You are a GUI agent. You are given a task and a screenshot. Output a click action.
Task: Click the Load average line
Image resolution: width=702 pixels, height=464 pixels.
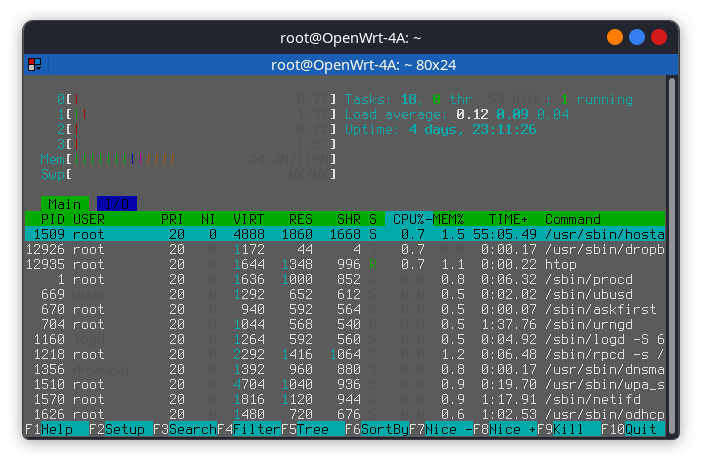point(457,114)
